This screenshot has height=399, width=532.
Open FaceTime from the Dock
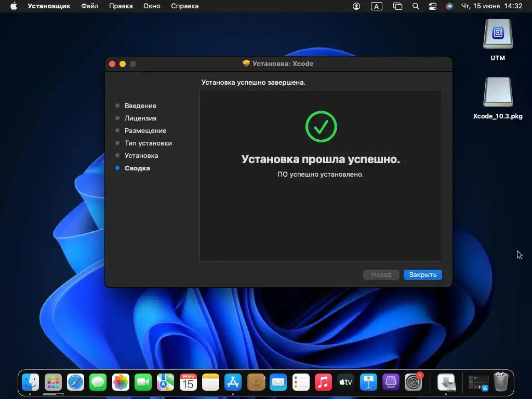(143, 382)
